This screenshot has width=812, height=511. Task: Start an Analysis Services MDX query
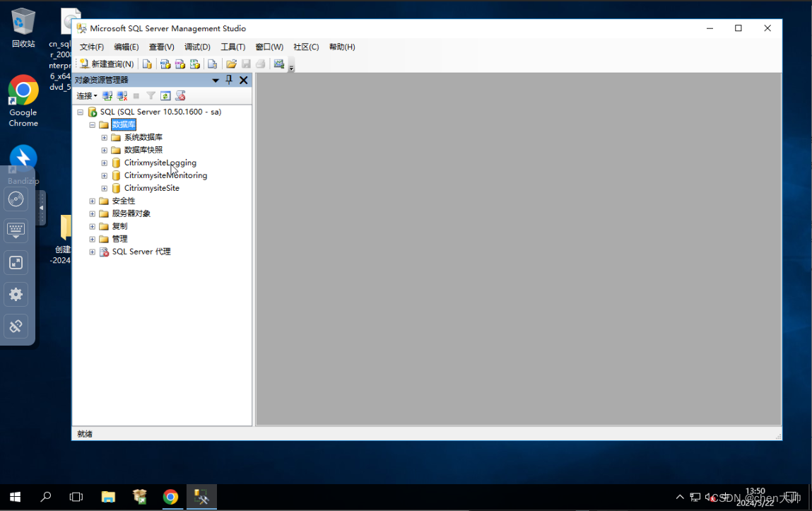[165, 64]
